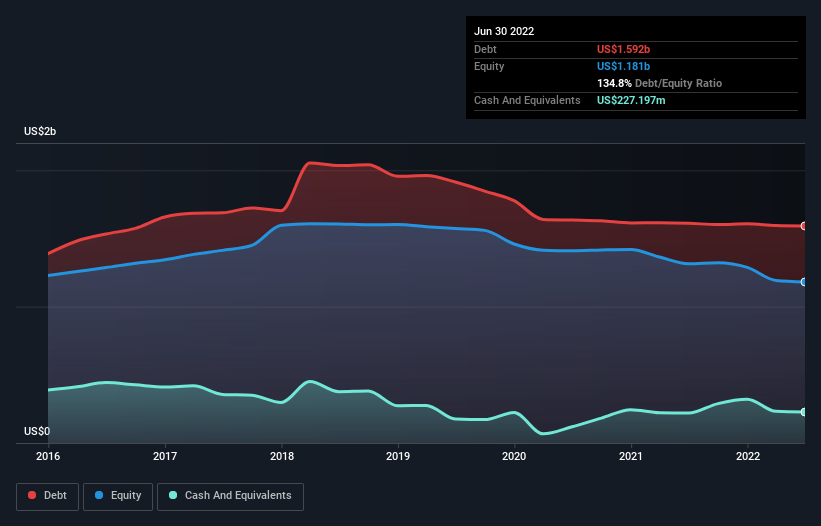
Task: Click the blue Equity endpoint marker
Action: [804, 282]
